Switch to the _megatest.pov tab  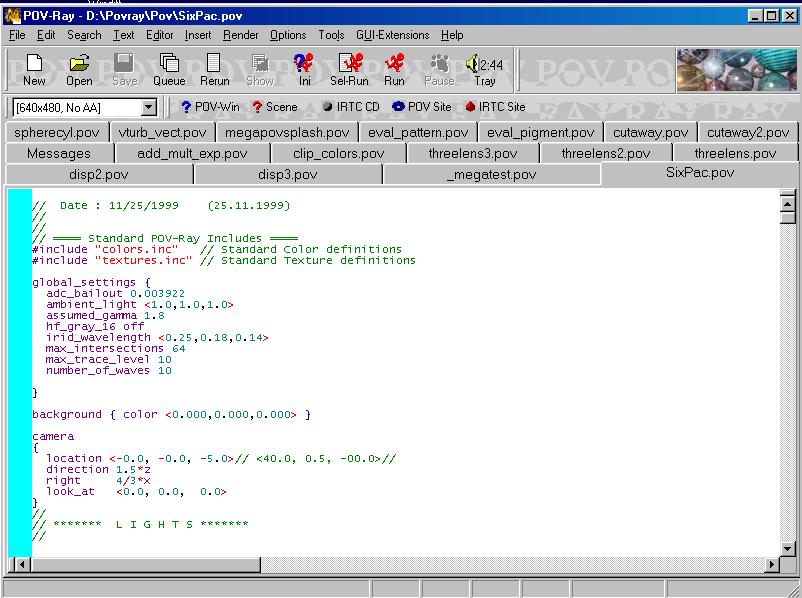pyautogui.click(x=491, y=174)
